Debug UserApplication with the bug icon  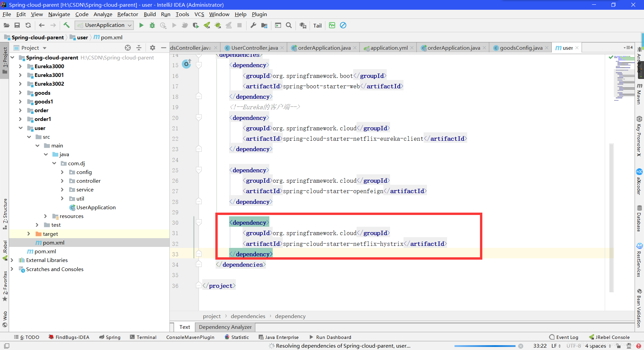[x=152, y=25]
